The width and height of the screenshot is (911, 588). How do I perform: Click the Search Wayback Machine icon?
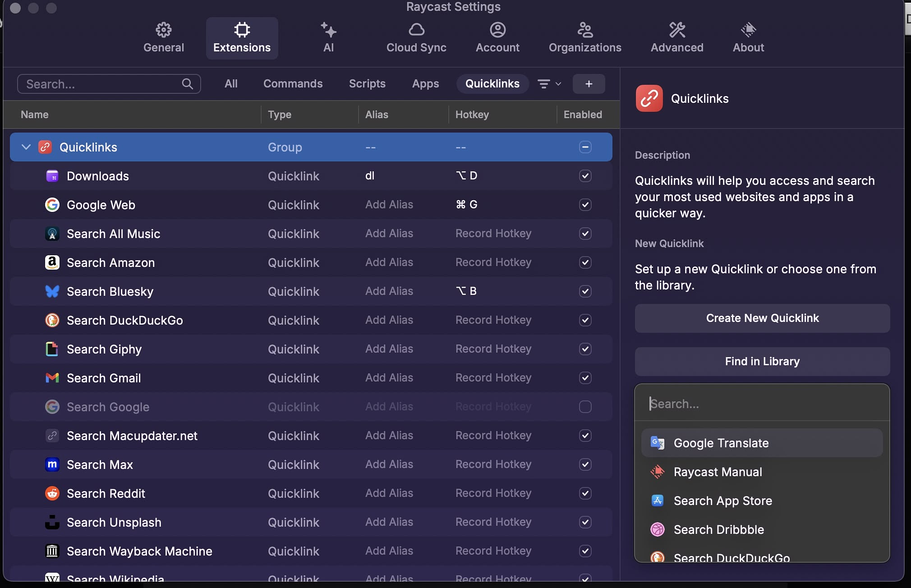pos(52,551)
